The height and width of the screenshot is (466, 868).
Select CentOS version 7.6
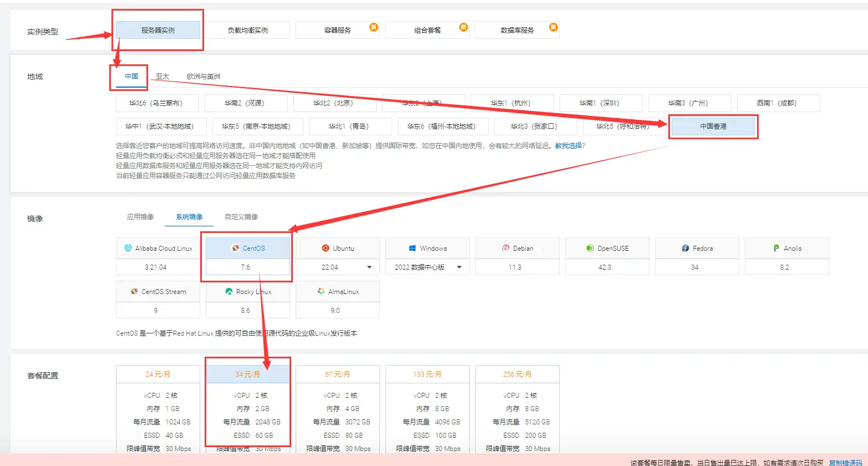tap(248, 267)
